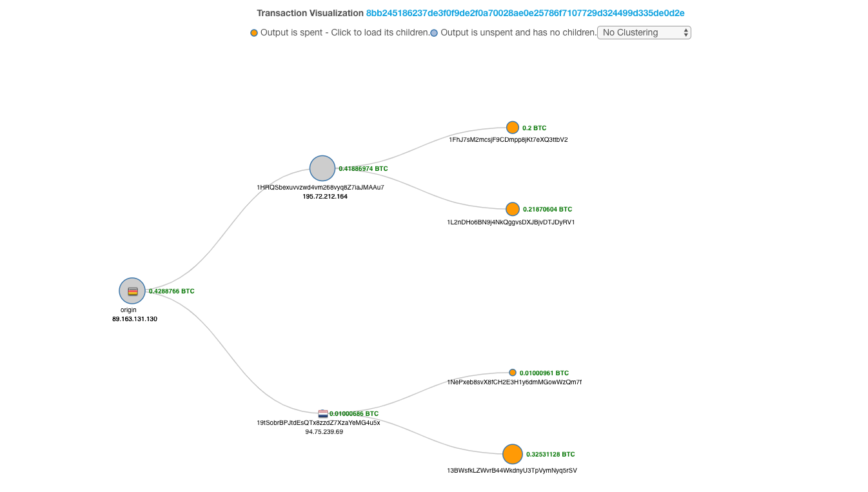Select address 1L2nDHo6BN9j4NkQggvsDXJBjvDTJDyRV1

(x=511, y=222)
